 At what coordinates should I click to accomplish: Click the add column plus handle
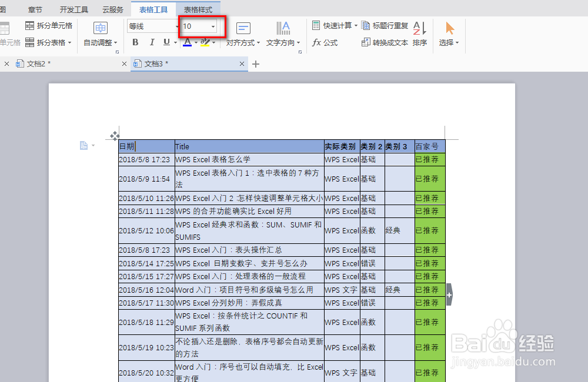(x=449, y=294)
